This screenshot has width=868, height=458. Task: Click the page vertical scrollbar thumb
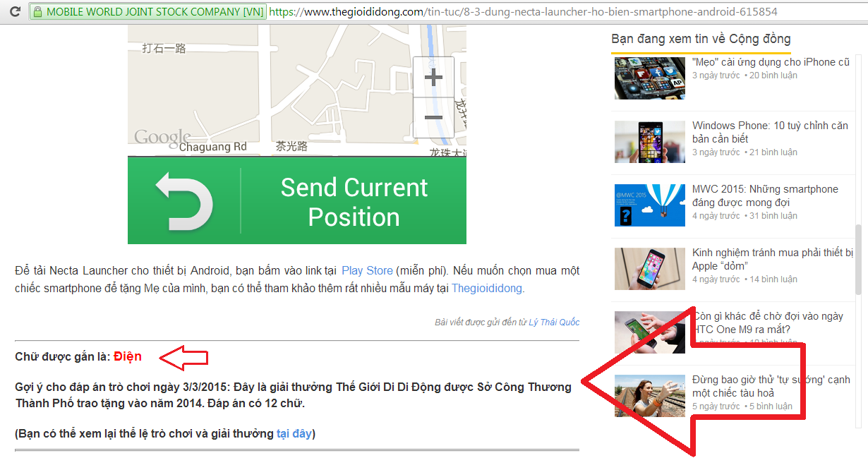coord(860,259)
